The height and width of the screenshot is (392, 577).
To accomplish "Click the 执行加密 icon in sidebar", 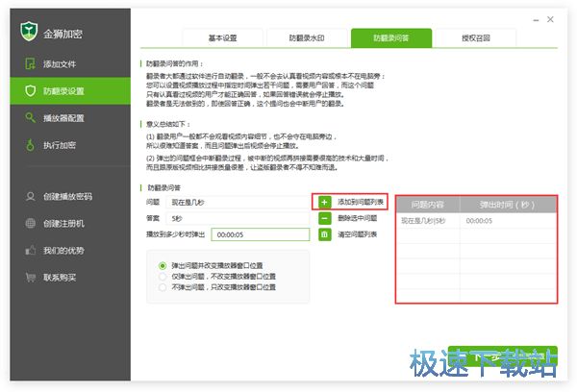I will [x=30, y=145].
